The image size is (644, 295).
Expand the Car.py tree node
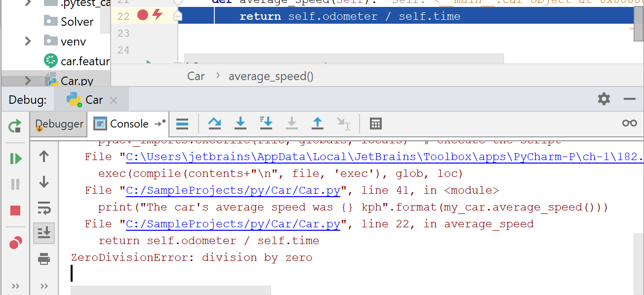click(28, 81)
